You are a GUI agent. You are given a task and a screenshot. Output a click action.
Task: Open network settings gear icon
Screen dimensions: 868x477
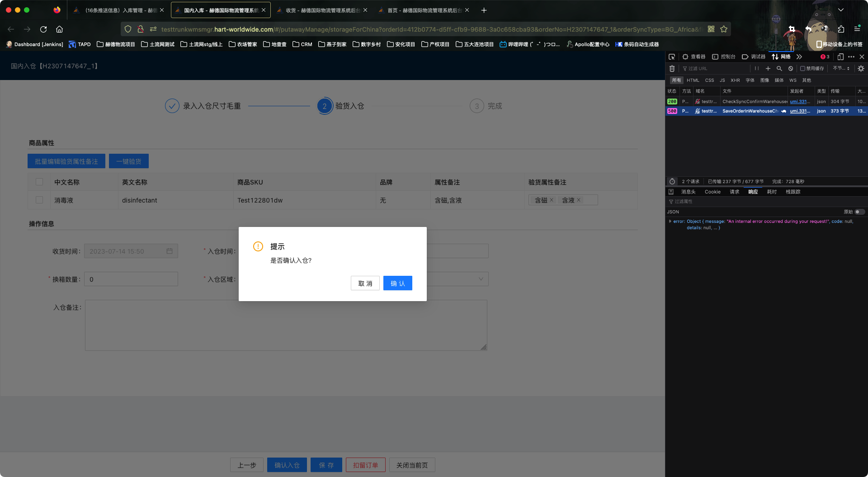861,68
